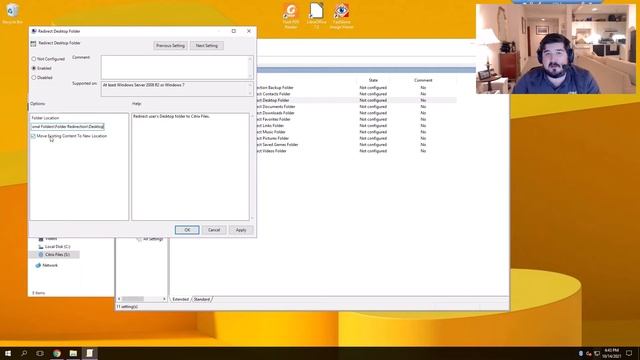Select Redirect Favorites Folder policy row
The image size is (640, 360).
pyautogui.click(x=355, y=119)
